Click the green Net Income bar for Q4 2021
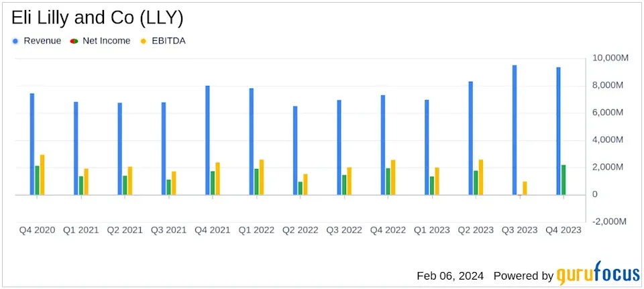The height and width of the screenshot is (289, 644). (213, 183)
